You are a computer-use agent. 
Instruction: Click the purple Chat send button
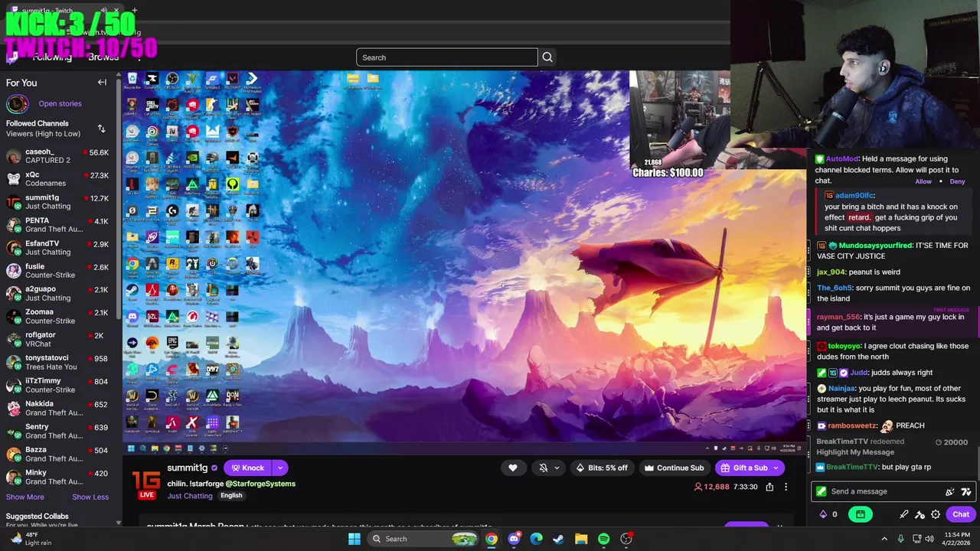click(x=961, y=514)
